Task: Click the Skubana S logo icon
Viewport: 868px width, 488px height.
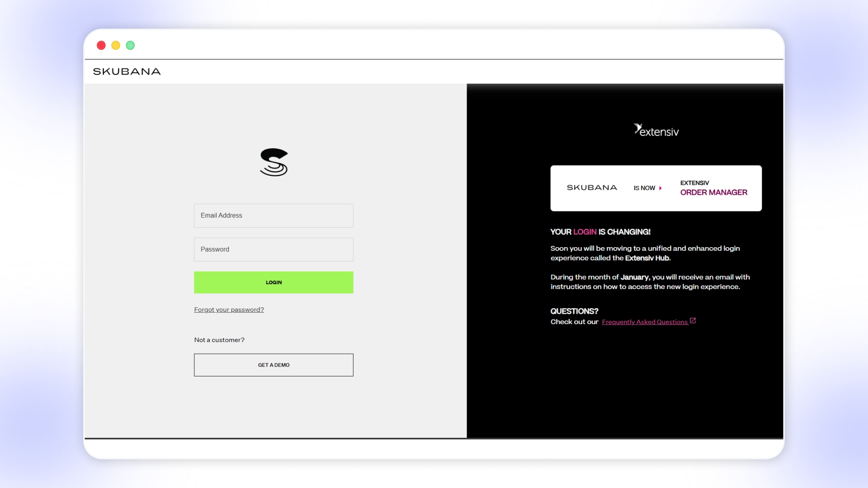Action: [x=274, y=162]
